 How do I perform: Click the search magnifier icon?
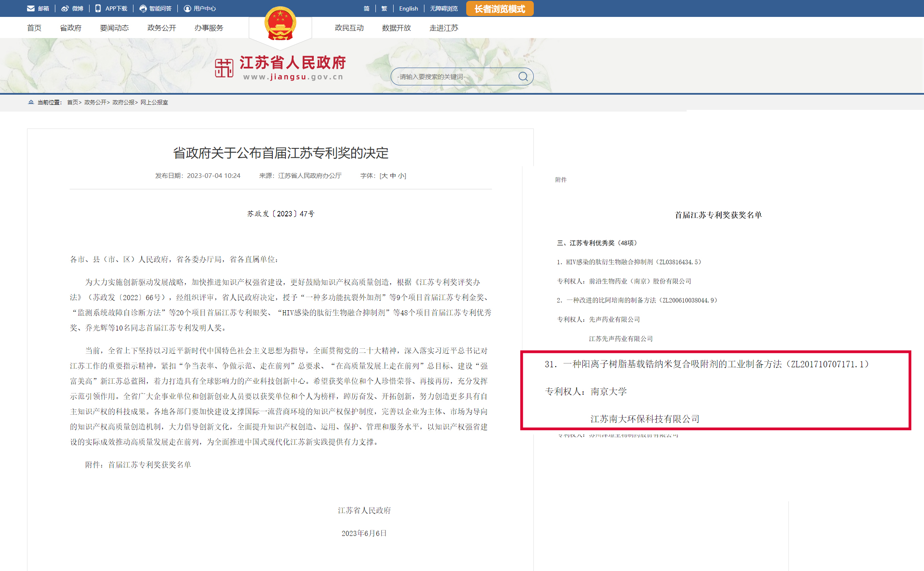pos(523,76)
